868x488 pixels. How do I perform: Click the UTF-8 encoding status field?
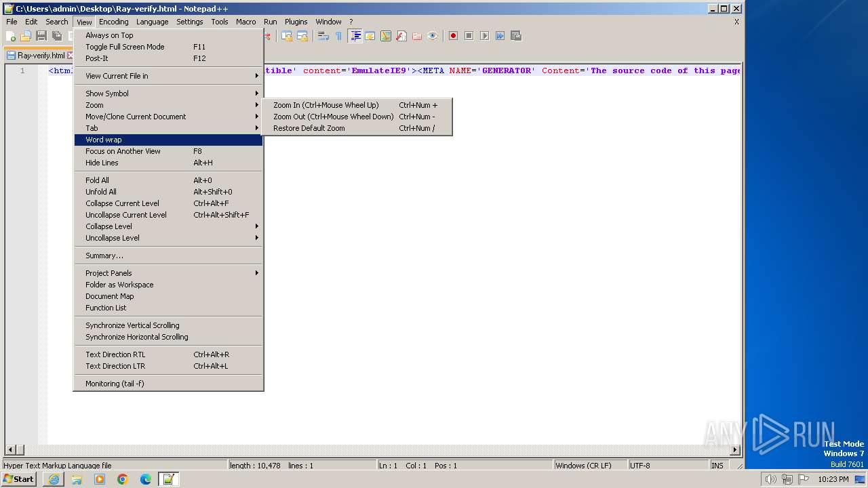tap(667, 466)
